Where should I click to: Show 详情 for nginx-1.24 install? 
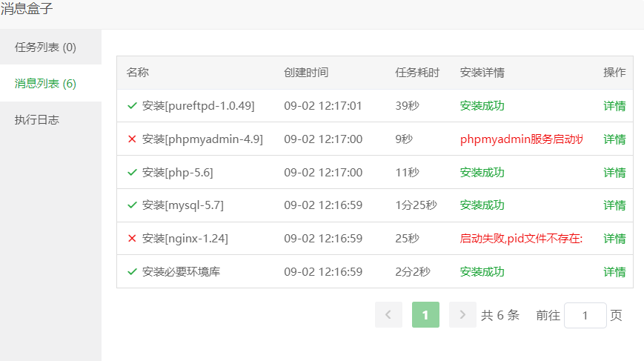pos(614,238)
